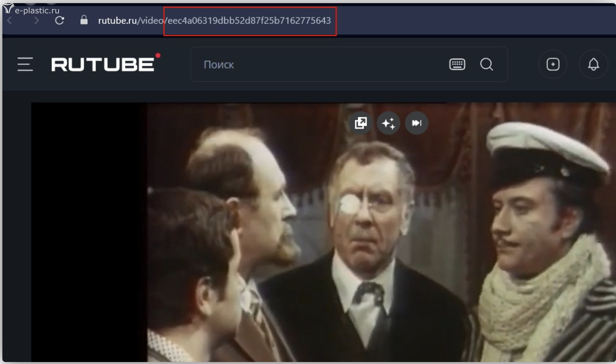This screenshot has width=616, height=364.
Task: View site security via the padlock icon
Action: (x=84, y=20)
